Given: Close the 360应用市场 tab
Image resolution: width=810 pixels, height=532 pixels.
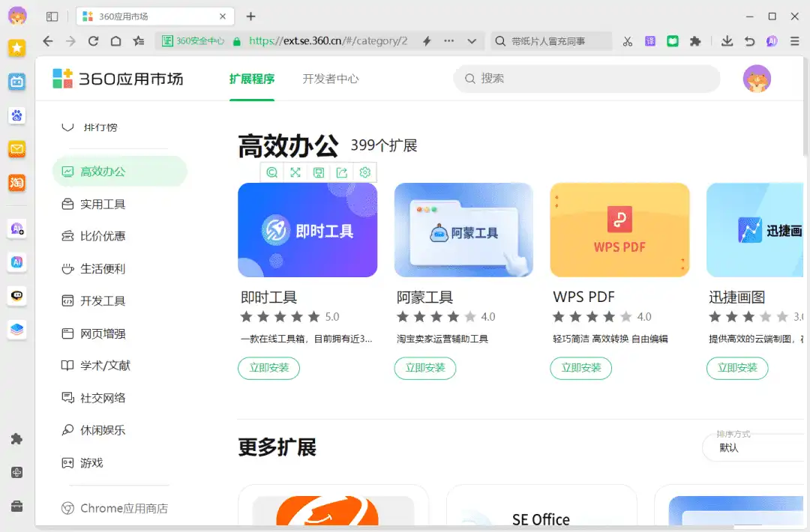Looking at the screenshot, I should point(223,16).
